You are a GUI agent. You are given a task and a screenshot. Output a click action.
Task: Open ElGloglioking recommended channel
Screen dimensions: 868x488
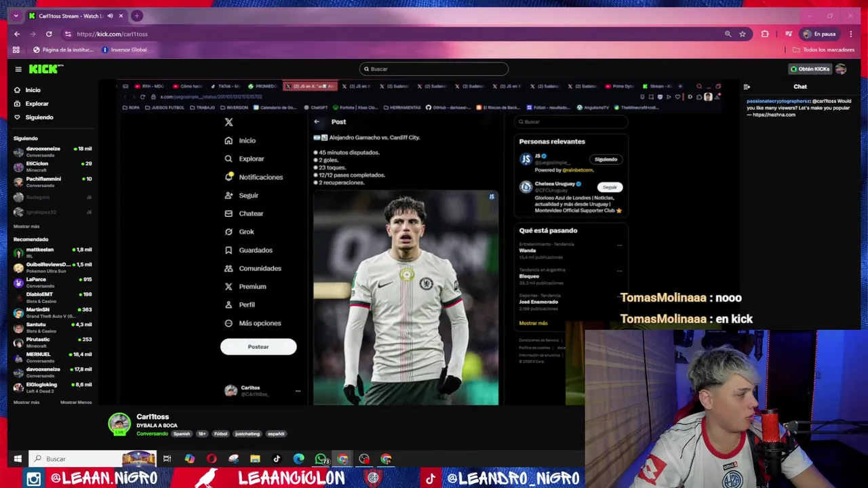pyautogui.click(x=52, y=387)
